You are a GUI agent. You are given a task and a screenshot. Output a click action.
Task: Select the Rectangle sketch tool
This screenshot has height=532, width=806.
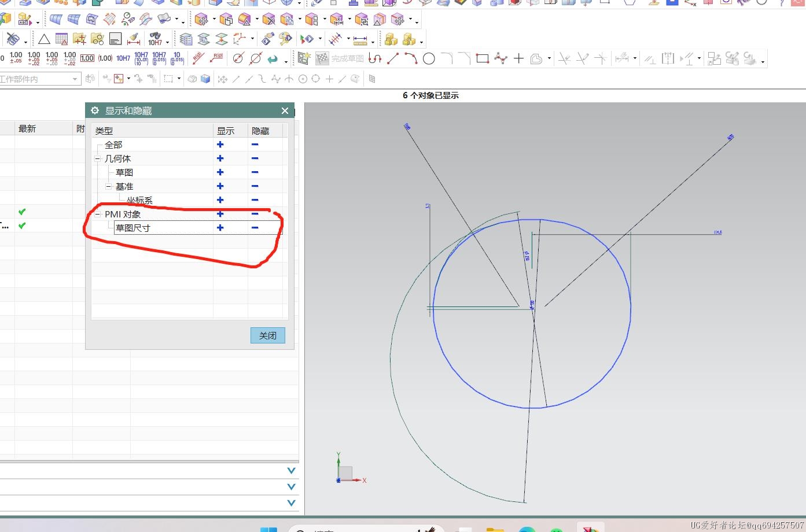coord(483,58)
